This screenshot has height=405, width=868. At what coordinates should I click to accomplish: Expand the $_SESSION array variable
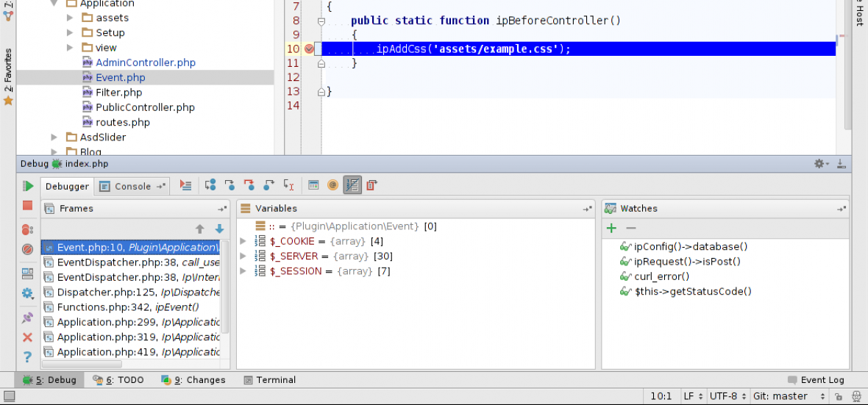[243, 271]
